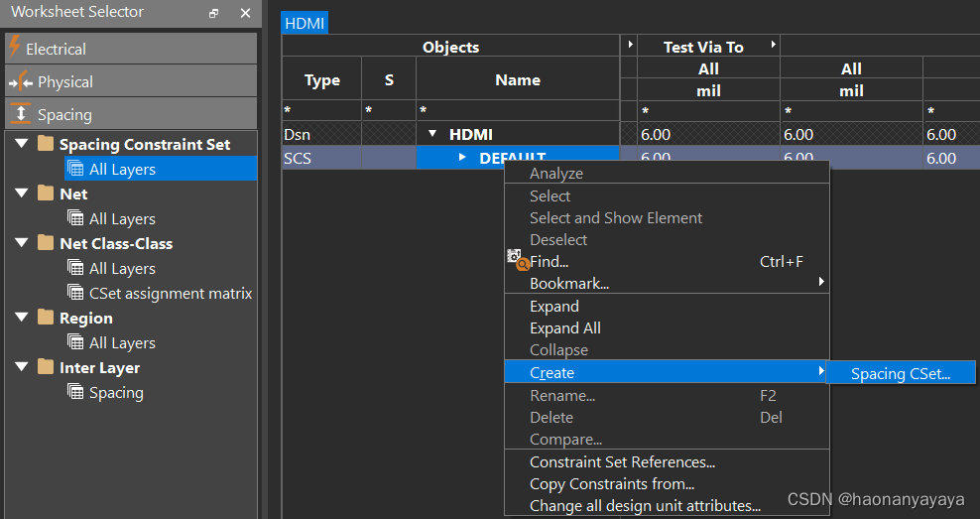Click the Net Class-Class folder icon

pyautogui.click(x=45, y=242)
